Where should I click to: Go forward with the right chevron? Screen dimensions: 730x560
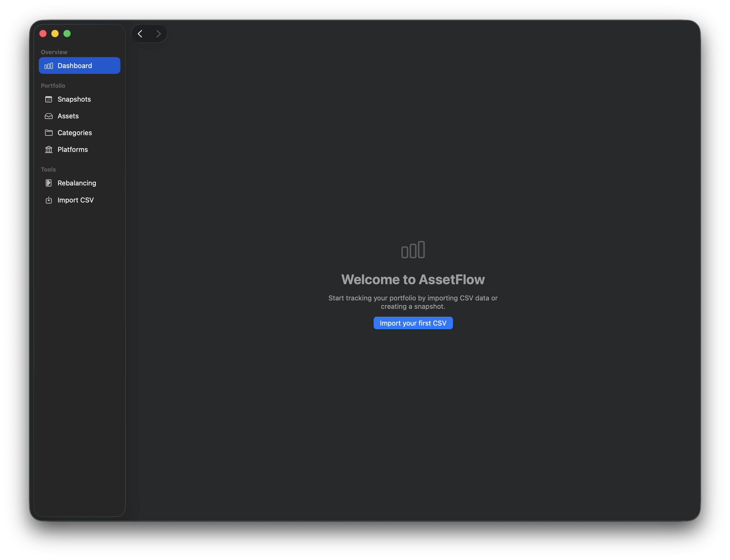[x=159, y=34]
